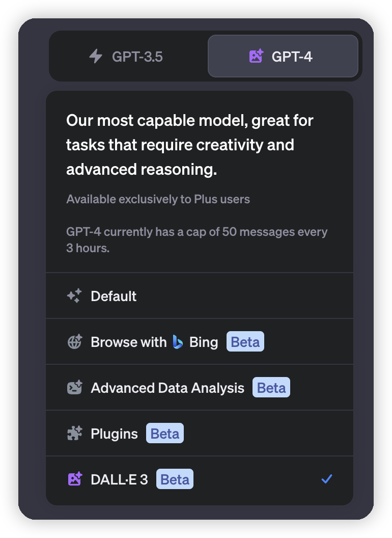Click the Advanced Data Analysis icon

coord(74,387)
